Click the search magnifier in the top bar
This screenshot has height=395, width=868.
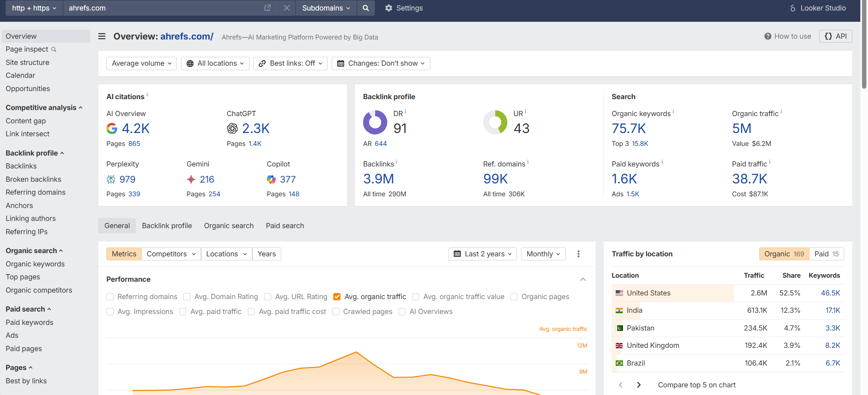(365, 8)
